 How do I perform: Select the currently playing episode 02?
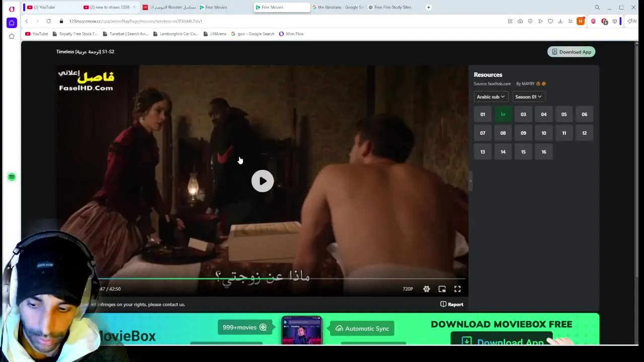coord(503,114)
